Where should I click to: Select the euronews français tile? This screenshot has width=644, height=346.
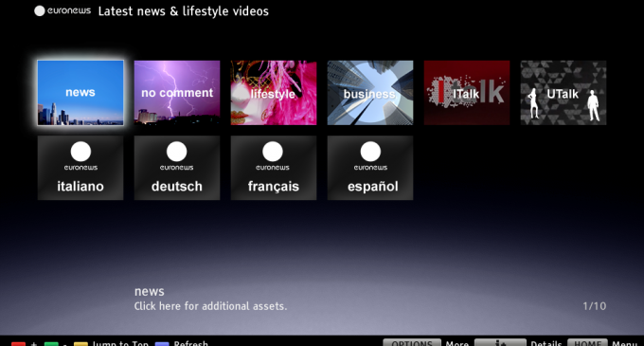tap(274, 168)
